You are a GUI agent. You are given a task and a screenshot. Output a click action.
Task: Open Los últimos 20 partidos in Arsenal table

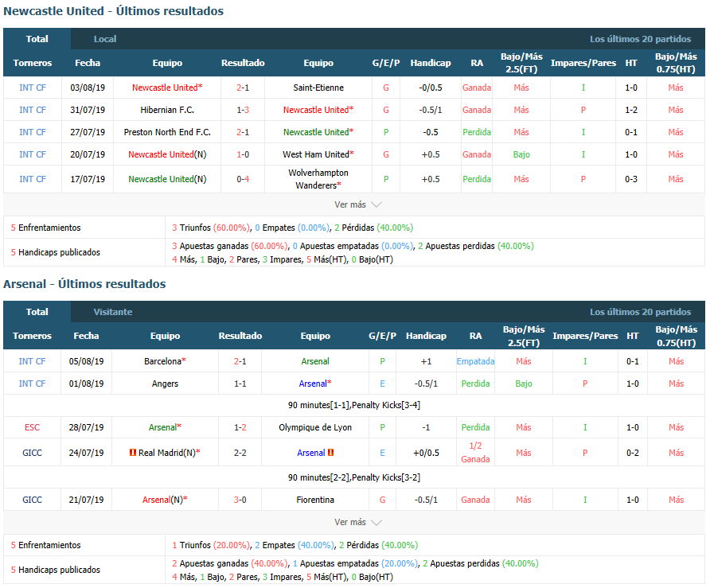click(640, 312)
